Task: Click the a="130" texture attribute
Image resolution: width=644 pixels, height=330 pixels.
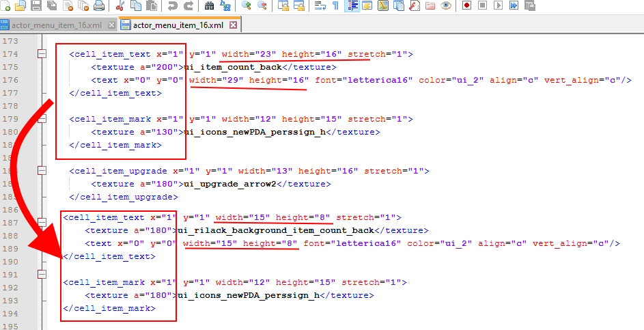Action: [x=158, y=132]
